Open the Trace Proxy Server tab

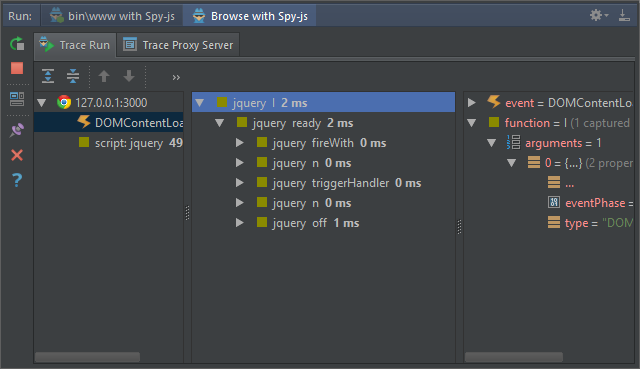(x=178, y=45)
